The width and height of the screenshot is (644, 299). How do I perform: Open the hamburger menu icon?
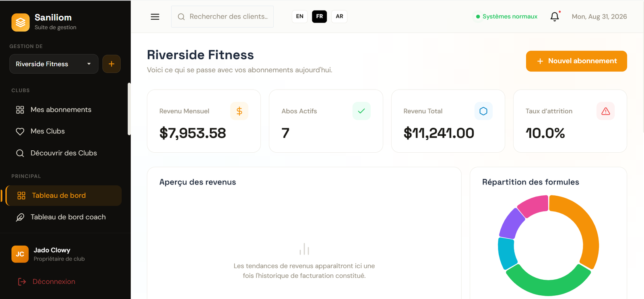tap(155, 16)
